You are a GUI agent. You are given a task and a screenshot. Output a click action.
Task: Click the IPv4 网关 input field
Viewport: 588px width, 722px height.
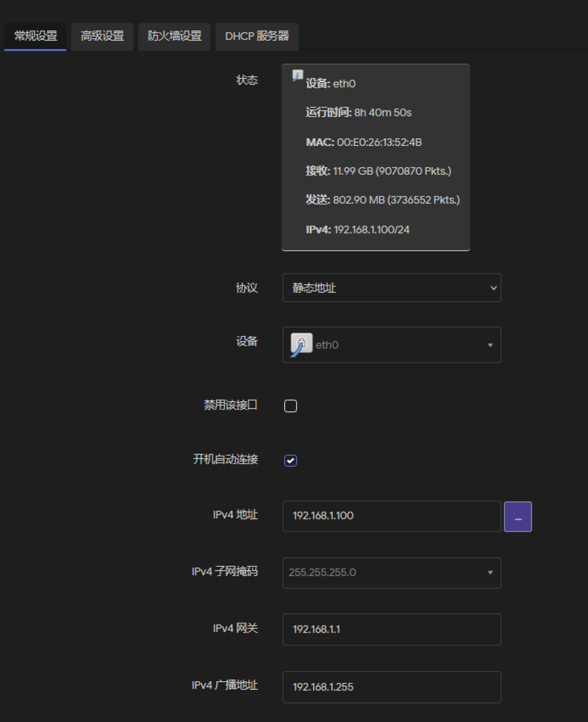pyautogui.click(x=392, y=629)
